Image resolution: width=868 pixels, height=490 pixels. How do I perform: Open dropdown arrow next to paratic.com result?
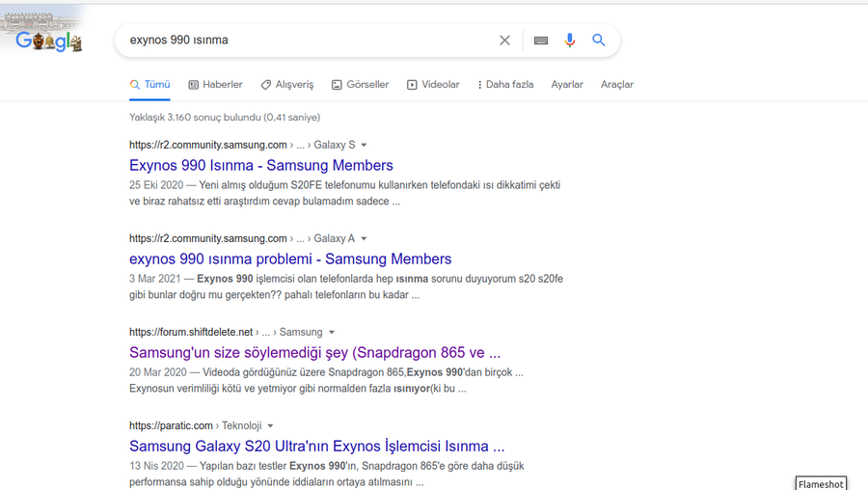[271, 426]
